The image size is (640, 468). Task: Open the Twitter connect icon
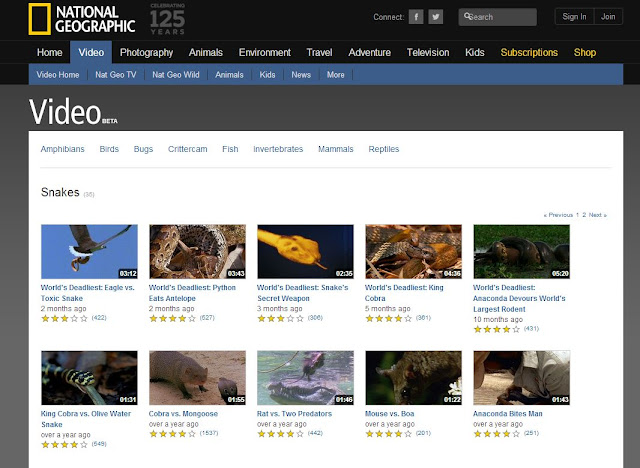(x=436, y=17)
